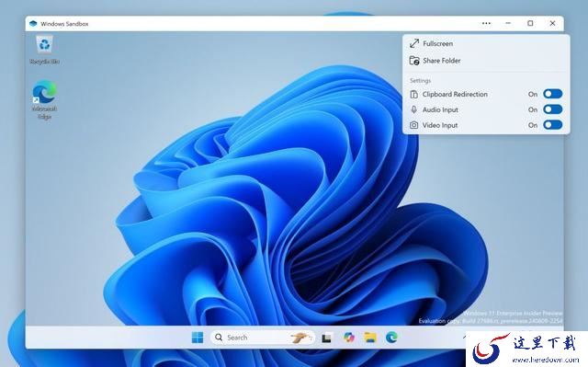Screen dimensions: 588x367
Task: Click the Fullscreen arrows icon
Action: (x=414, y=43)
